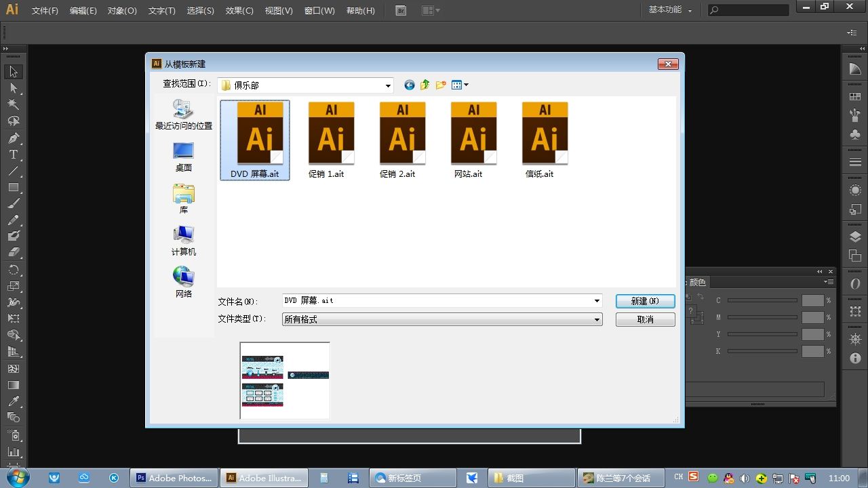The image size is (868, 488).
Task: Open the Info panel icon
Action: coord(855,358)
